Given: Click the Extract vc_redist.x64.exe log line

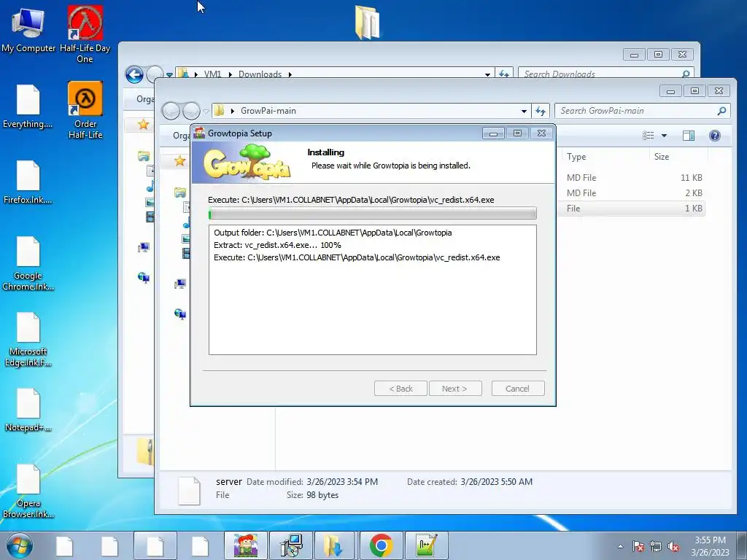Looking at the screenshot, I should (277, 245).
